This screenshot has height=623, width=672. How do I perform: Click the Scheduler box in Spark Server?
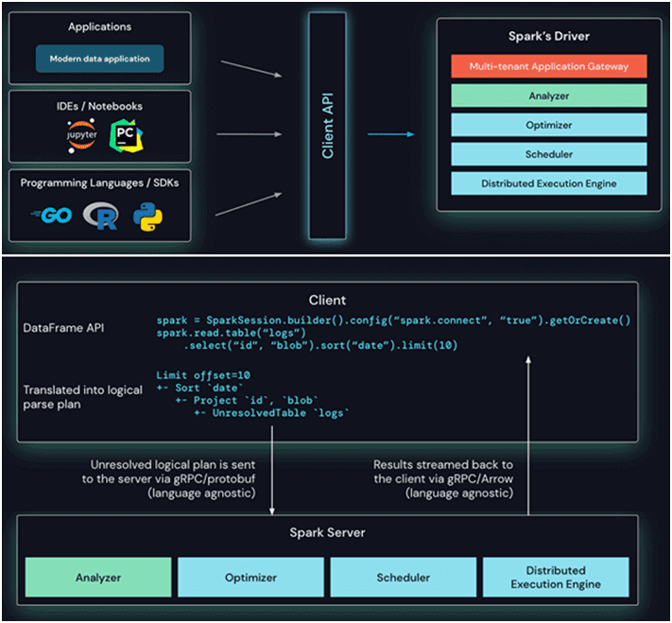click(403, 577)
